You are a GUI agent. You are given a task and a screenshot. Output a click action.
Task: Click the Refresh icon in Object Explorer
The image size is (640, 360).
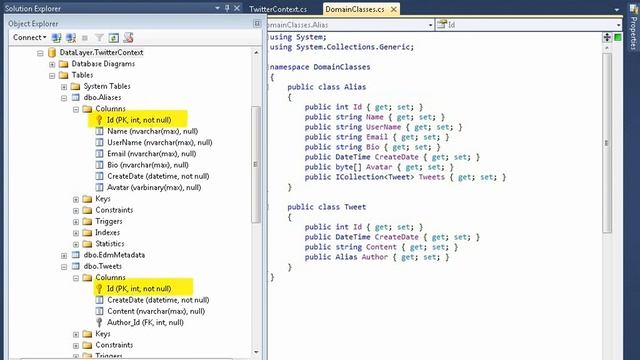pos(113,38)
